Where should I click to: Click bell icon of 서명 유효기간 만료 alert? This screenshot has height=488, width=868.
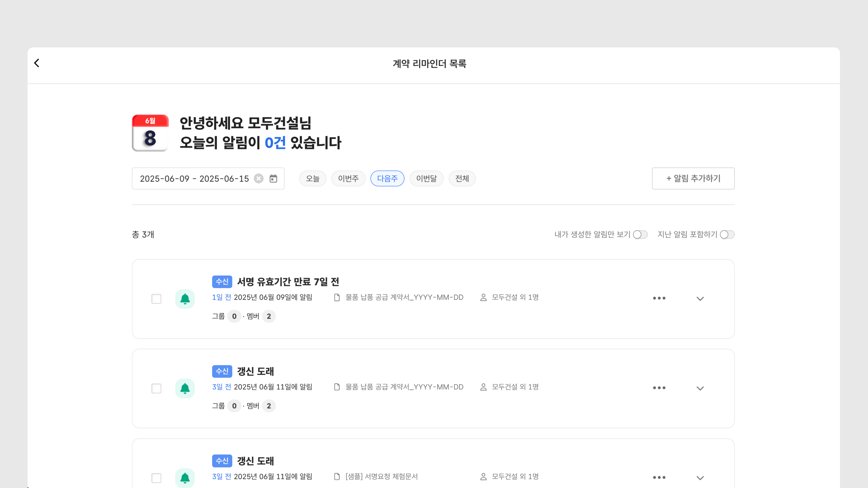pos(185,299)
